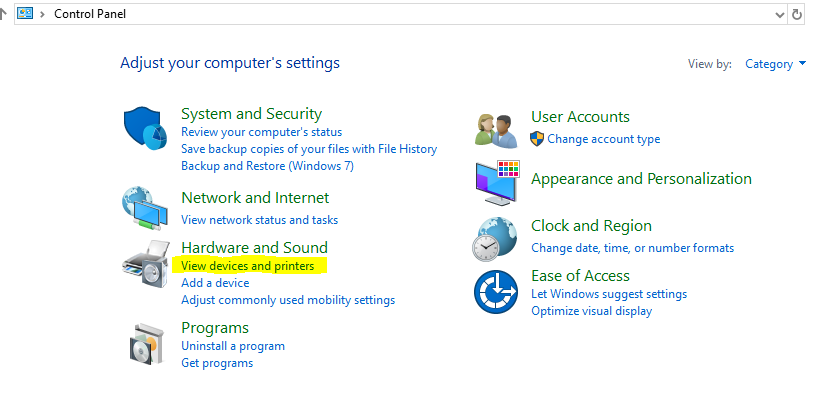This screenshot has height=401, width=815.
Task: Click the Hardware and Sound printer icon
Action: coord(146,264)
